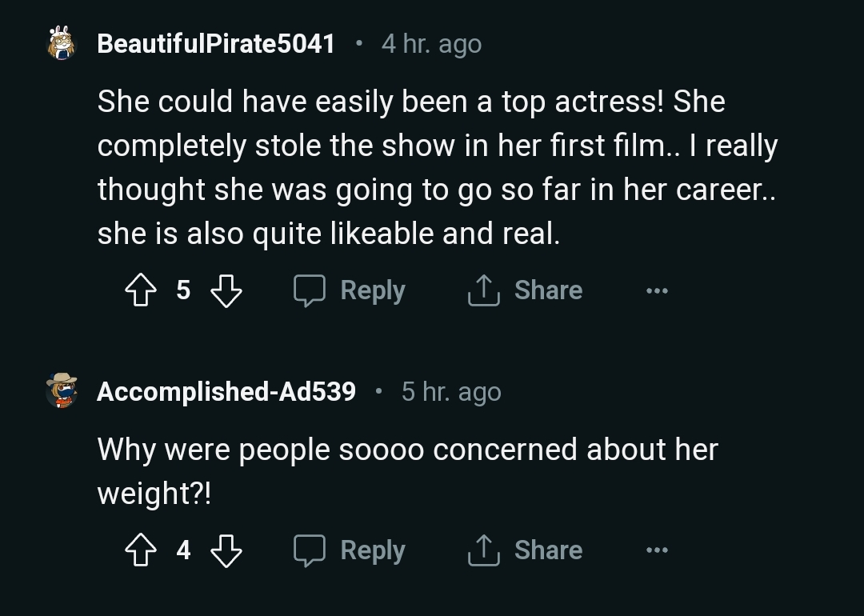Click the Share arrow icon on second comment

(x=483, y=550)
